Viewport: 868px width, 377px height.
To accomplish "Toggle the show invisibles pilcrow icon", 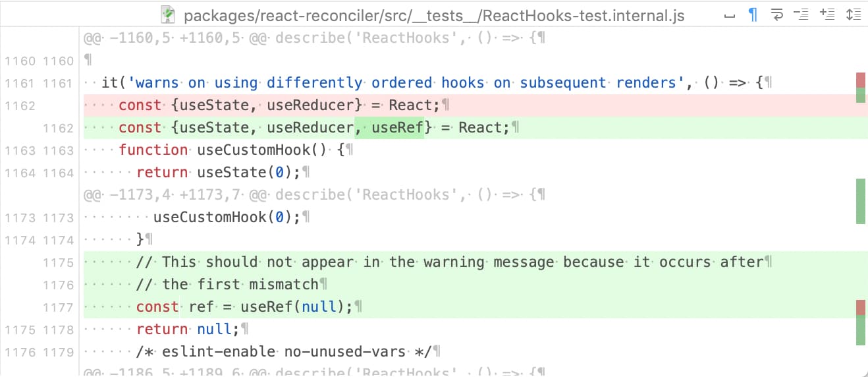I will click(x=753, y=14).
